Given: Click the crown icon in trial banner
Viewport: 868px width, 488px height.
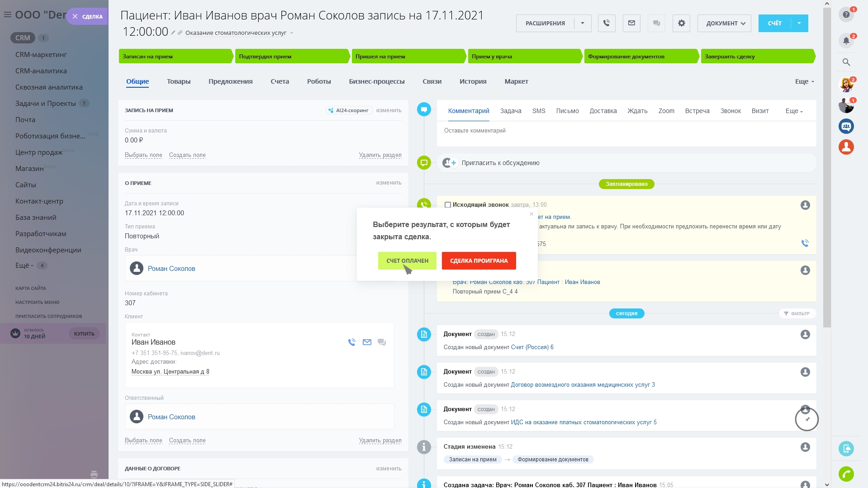Looking at the screenshot, I should [15, 333].
